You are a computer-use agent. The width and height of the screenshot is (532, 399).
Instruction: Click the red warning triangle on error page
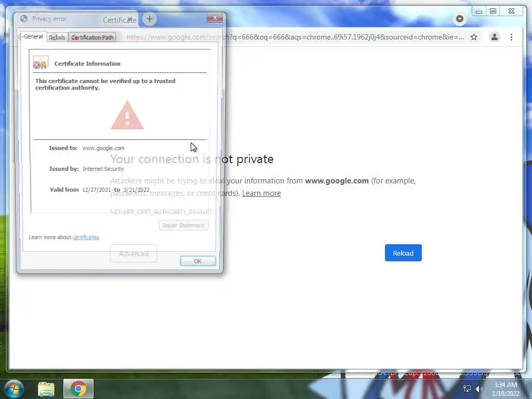127,115
